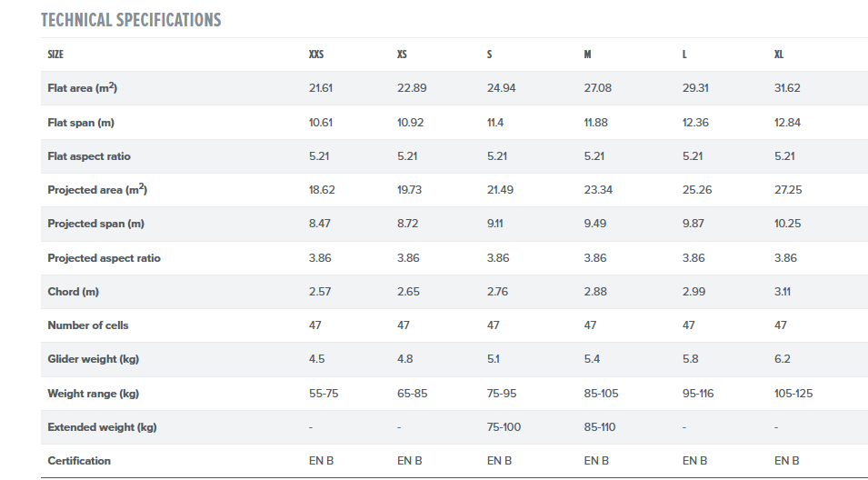Viewport: 868px width, 480px height.
Task: Select the Chord row label
Action: [x=73, y=292]
